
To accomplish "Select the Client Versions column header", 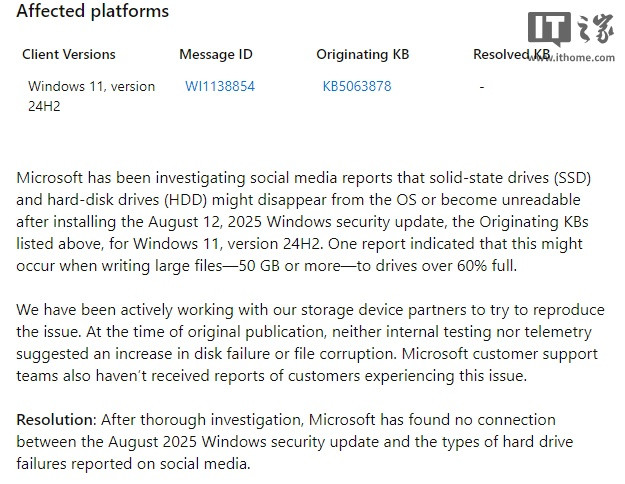I will 69,54.
